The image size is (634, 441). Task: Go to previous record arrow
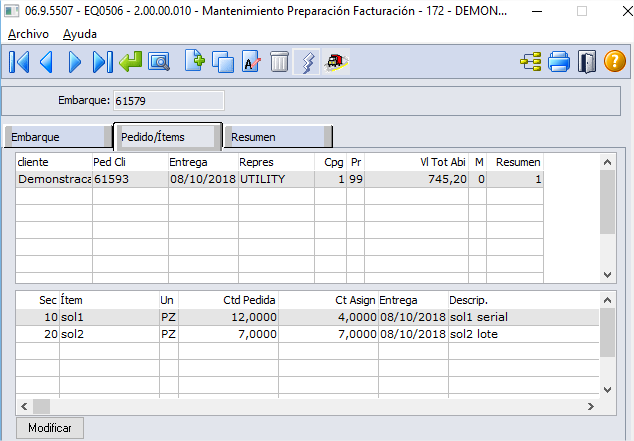click(x=46, y=62)
